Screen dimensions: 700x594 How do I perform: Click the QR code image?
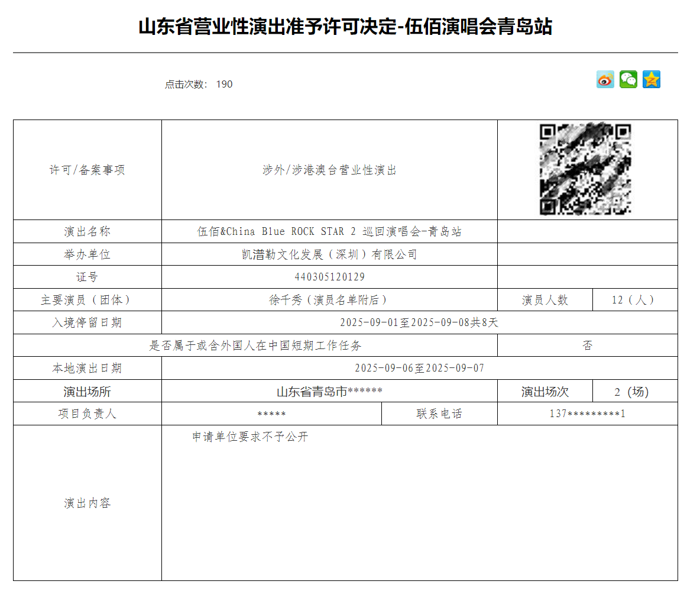pyautogui.click(x=585, y=169)
